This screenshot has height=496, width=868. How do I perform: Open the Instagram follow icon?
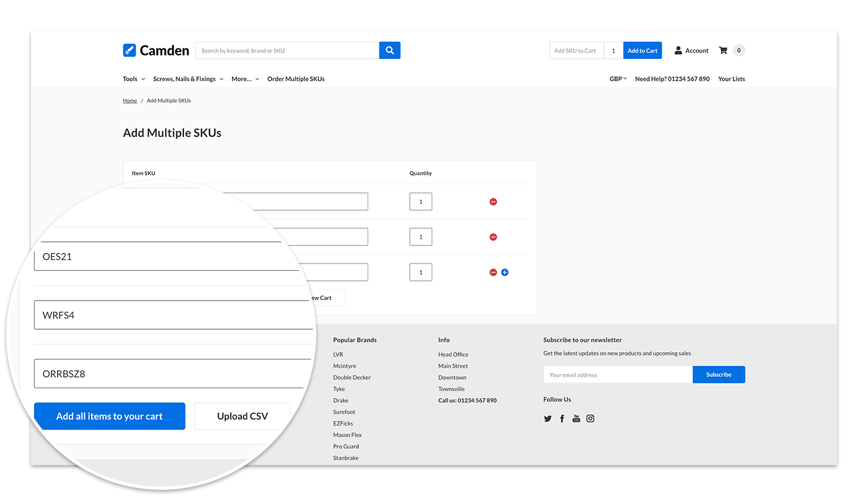pos(590,418)
